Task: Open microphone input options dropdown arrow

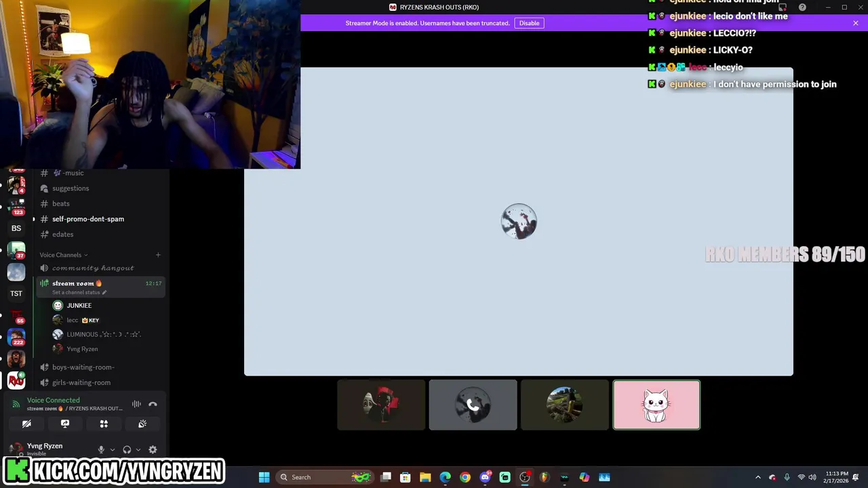Action: coord(113,449)
